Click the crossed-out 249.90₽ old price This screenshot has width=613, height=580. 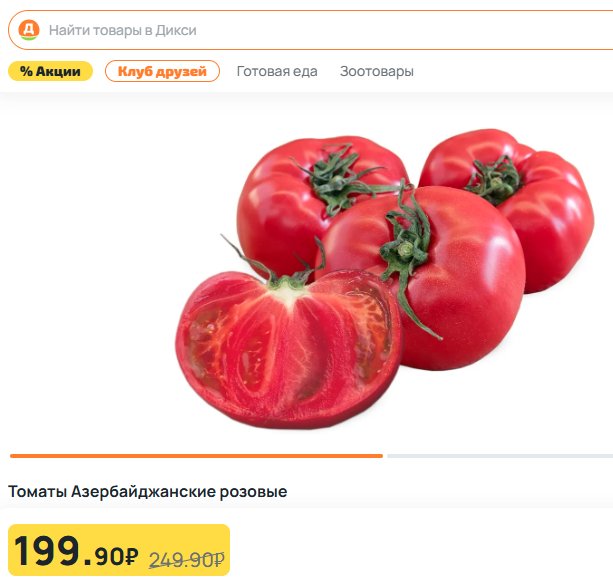click(x=186, y=560)
